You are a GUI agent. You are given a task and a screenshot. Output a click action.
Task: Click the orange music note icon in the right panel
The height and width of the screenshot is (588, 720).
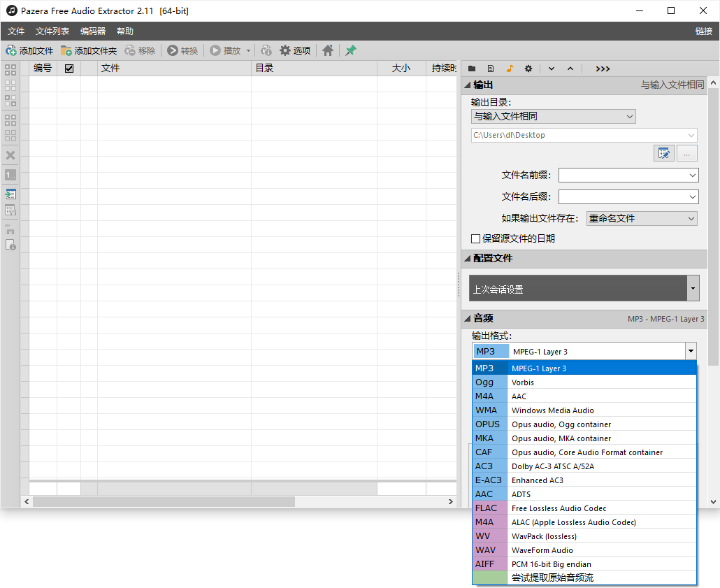click(x=508, y=69)
